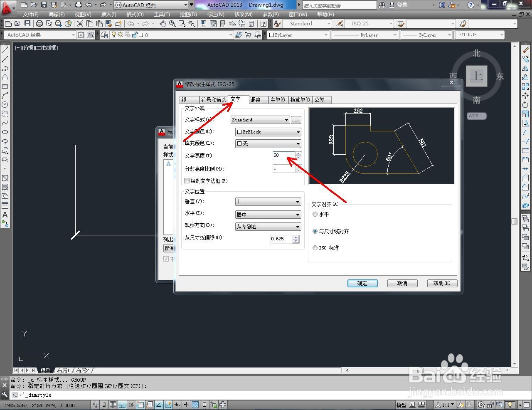Select the Multiline Text tool

pyautogui.click(x=5, y=215)
